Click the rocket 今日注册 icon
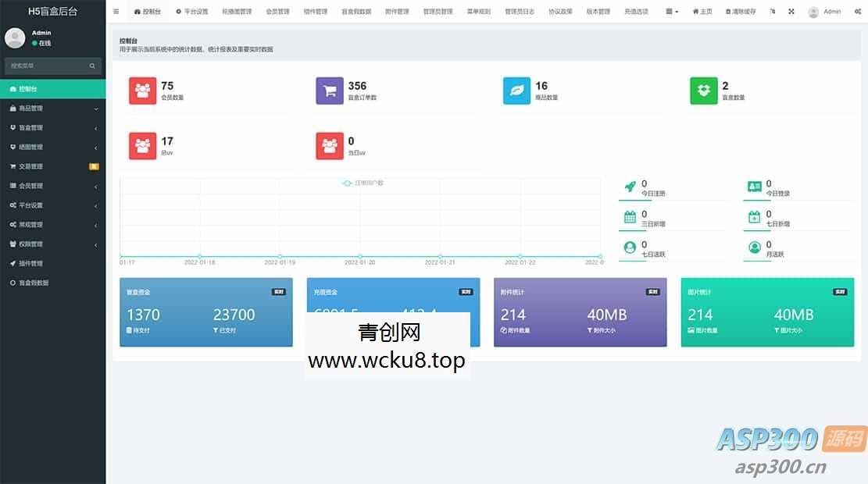The height and width of the screenshot is (484, 868). (630, 185)
